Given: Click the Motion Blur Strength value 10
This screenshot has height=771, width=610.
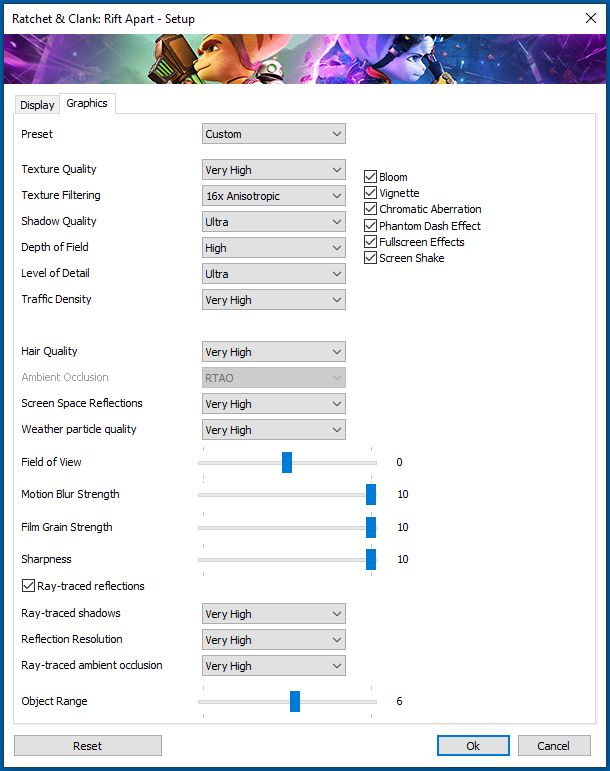Looking at the screenshot, I should point(403,494).
